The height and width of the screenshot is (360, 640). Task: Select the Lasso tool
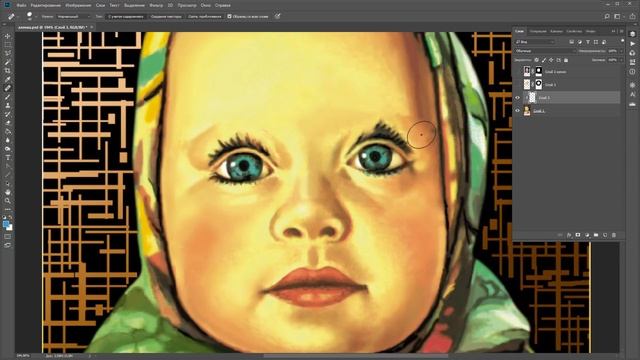coord(7,53)
